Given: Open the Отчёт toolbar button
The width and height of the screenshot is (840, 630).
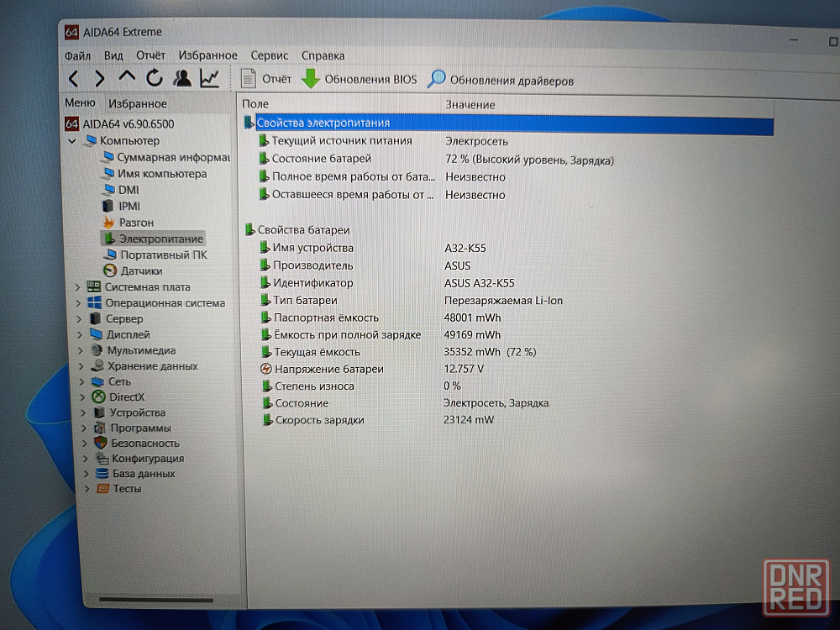Looking at the screenshot, I should point(266,79).
